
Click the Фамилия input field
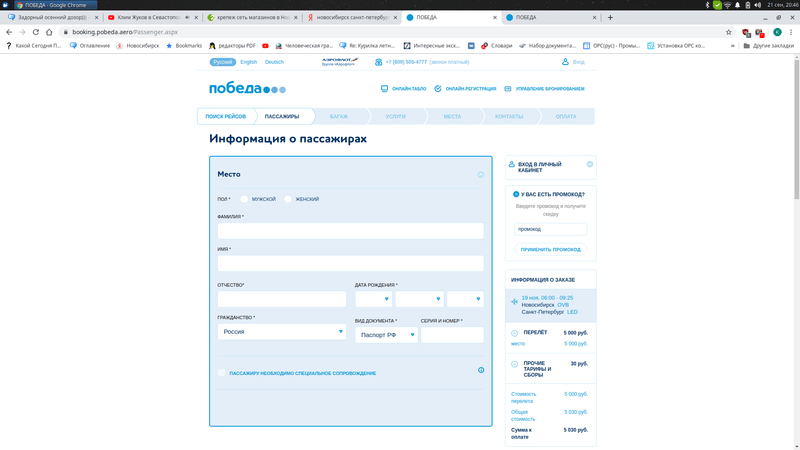point(351,231)
